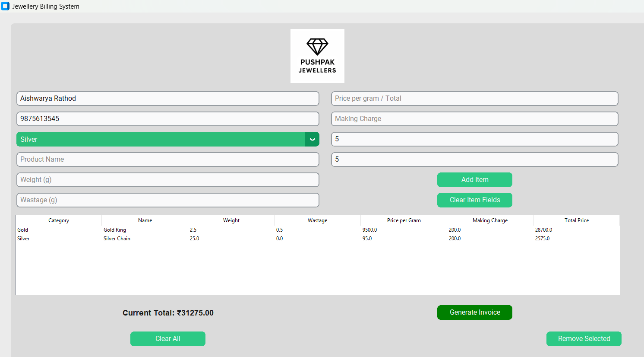
Task: Click the Total Price column header
Action: 576,220
